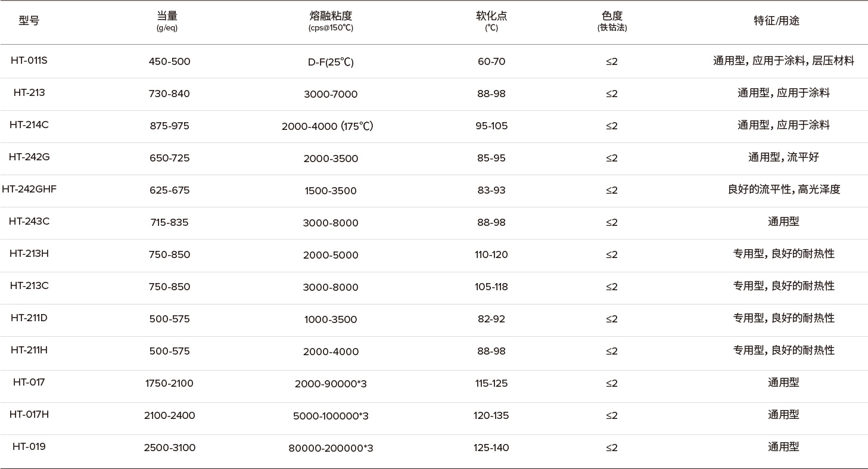Screen dimensions: 868x469
Task: Click softening point 85-95
Action: pyautogui.click(x=491, y=159)
